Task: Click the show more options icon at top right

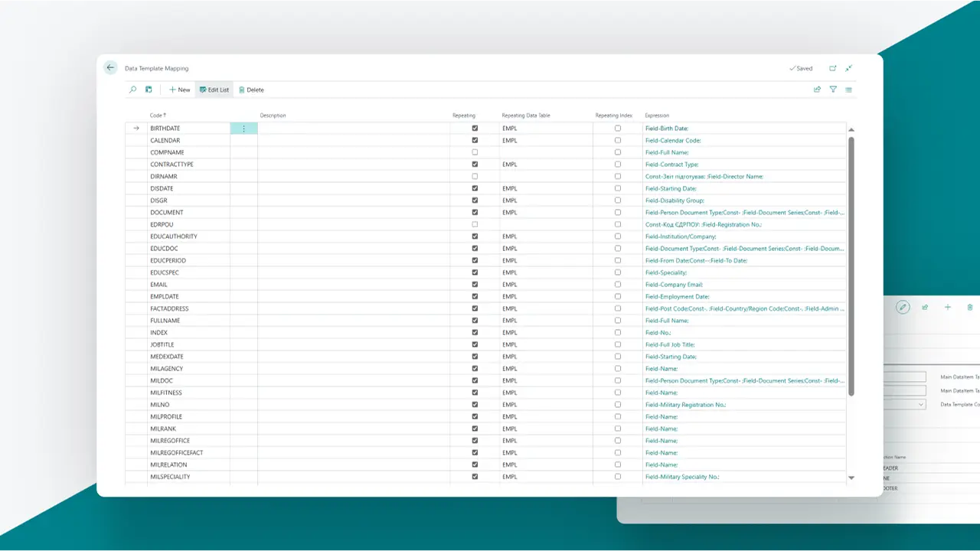Action: (848, 90)
